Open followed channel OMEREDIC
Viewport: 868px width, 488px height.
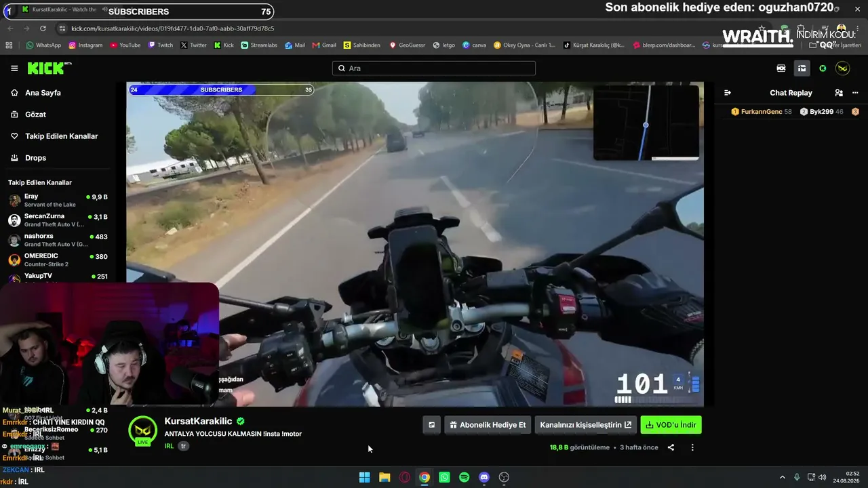[58, 260]
